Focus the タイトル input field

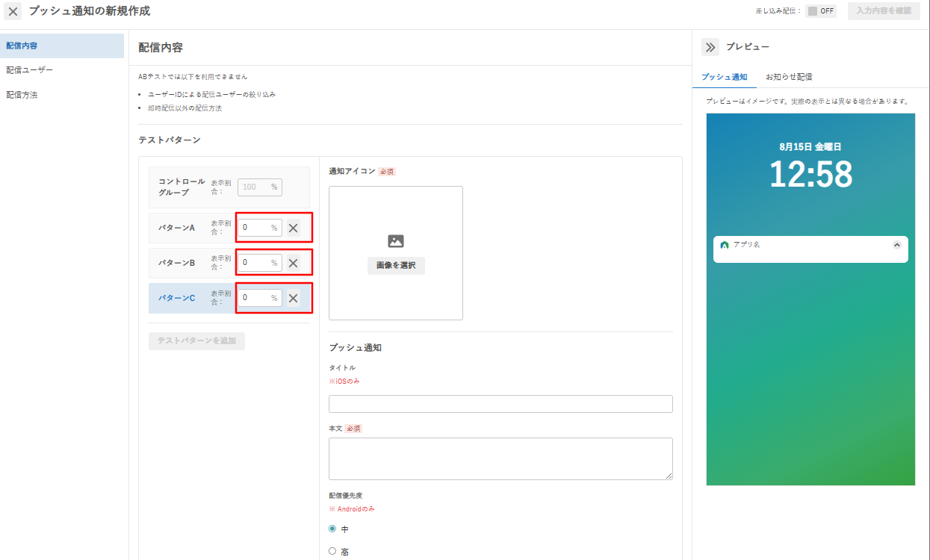(x=500, y=404)
